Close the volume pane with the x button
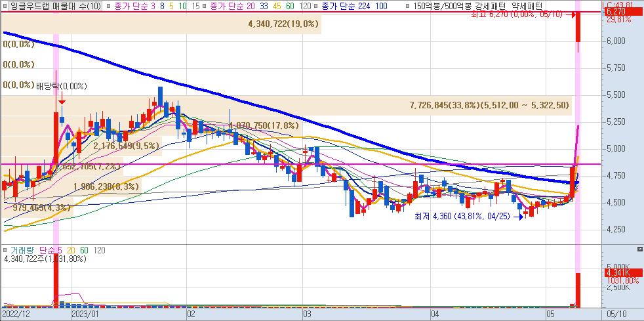Viewport: 644px width, 321px height. click(x=639, y=249)
